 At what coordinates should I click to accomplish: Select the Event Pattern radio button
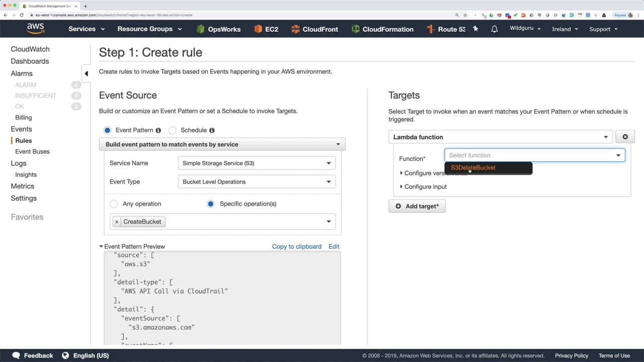click(x=107, y=130)
